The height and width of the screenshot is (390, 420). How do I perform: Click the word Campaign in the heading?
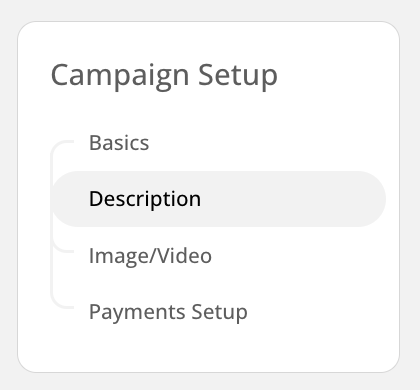pos(120,76)
